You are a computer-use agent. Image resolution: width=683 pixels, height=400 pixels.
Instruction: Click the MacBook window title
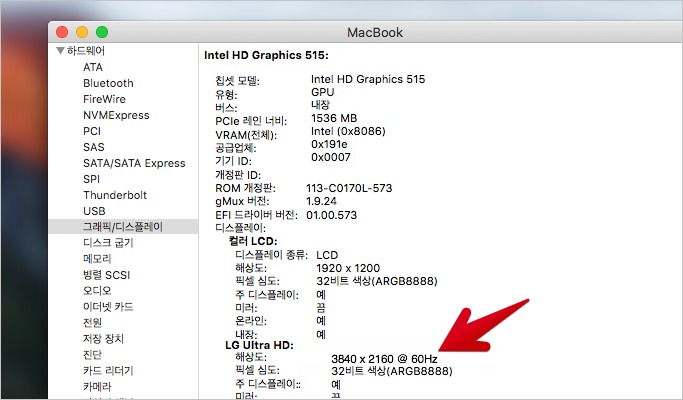[x=375, y=33]
